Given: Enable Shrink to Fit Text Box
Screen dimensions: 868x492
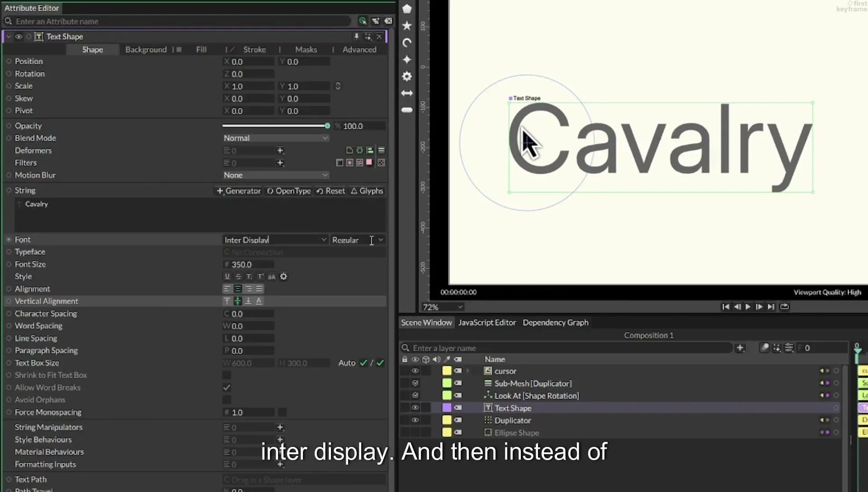Looking at the screenshot, I should pyautogui.click(x=227, y=375).
